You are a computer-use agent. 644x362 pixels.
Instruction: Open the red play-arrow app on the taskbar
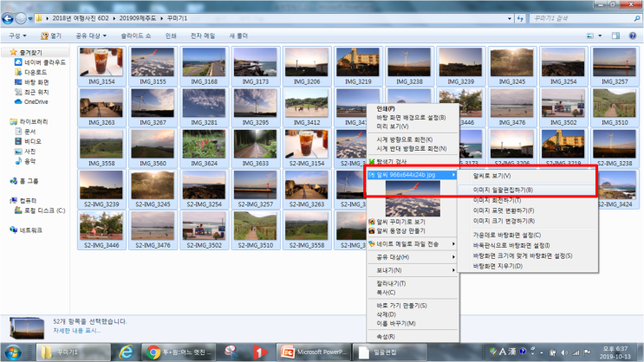pyautogui.click(x=259, y=352)
